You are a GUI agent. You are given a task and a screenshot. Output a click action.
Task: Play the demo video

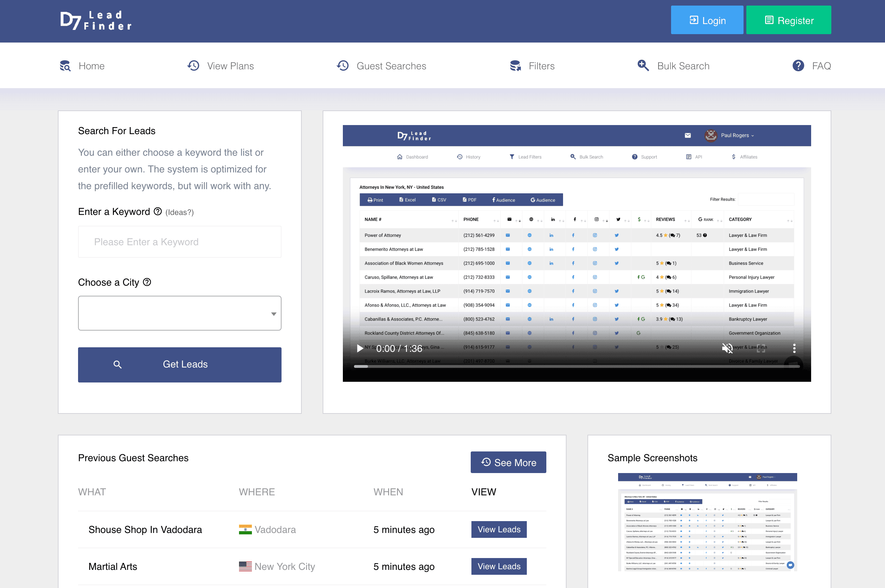pos(360,348)
